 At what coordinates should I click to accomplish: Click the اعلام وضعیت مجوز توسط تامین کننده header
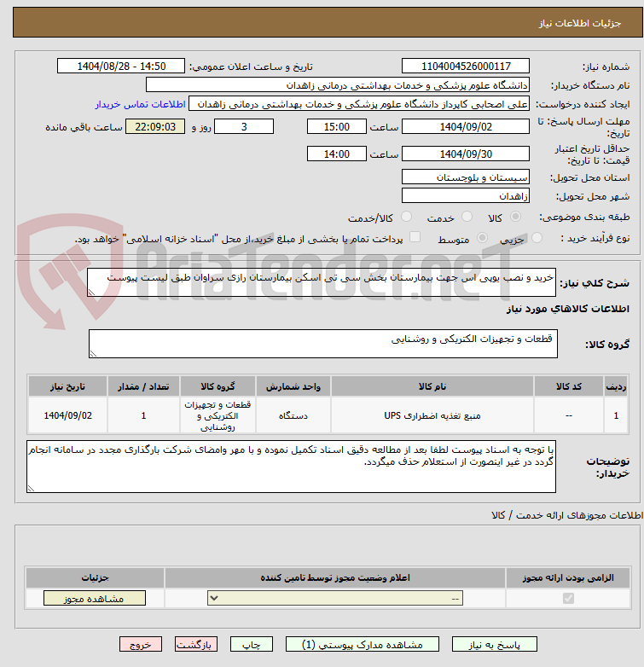[x=335, y=577]
